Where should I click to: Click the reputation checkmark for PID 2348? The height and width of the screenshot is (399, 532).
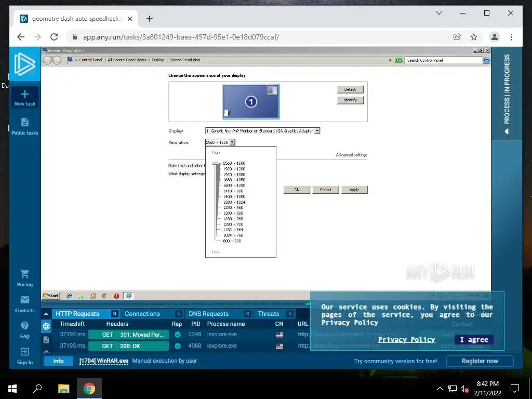[178, 335]
